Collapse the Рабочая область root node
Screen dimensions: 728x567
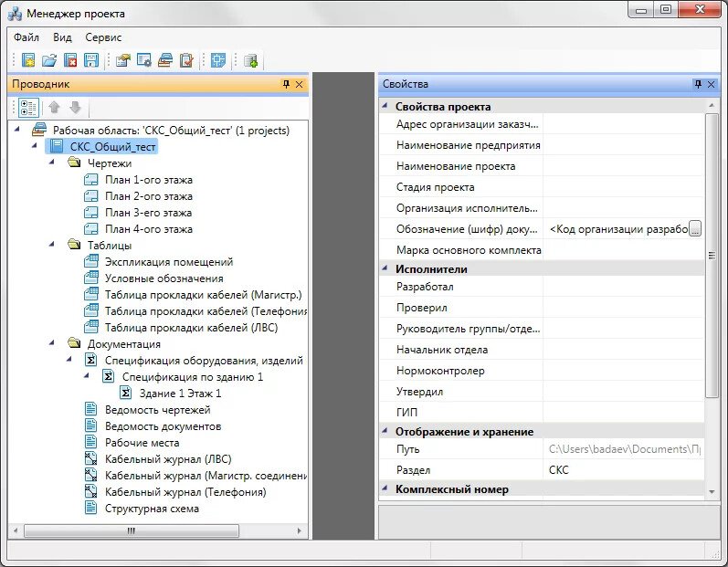(17, 129)
